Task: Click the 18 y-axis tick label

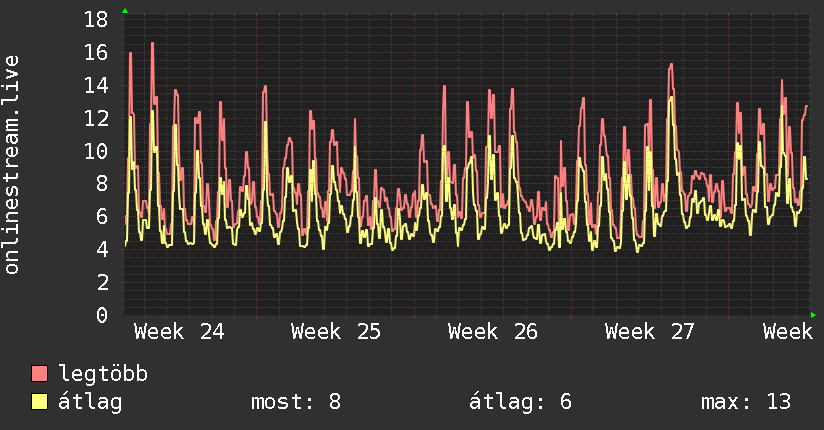Action: pos(96,20)
